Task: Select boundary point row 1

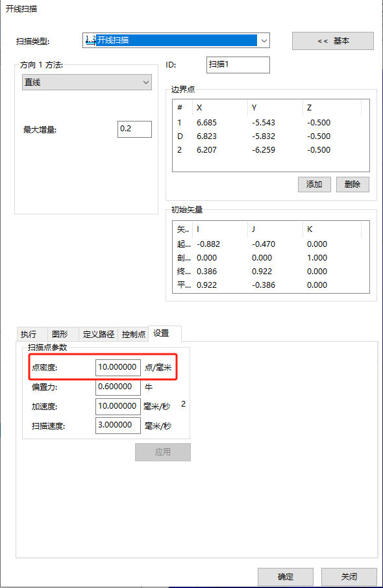Action: [271, 123]
